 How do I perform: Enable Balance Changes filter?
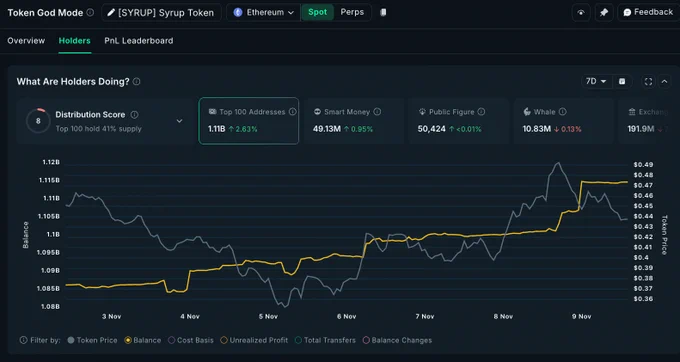(x=397, y=340)
